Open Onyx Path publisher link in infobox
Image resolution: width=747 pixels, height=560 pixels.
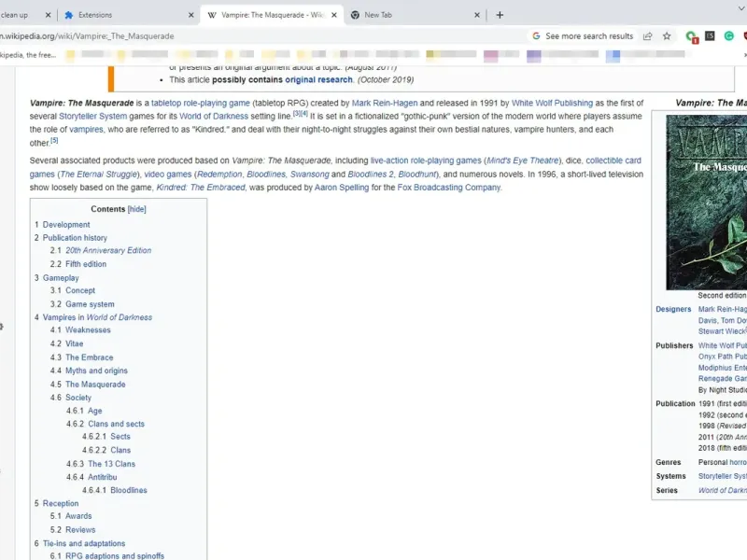point(722,357)
